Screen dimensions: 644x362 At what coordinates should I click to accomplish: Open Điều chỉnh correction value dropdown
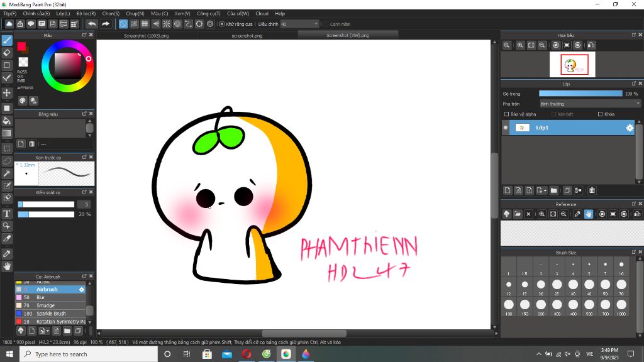pyautogui.click(x=300, y=24)
